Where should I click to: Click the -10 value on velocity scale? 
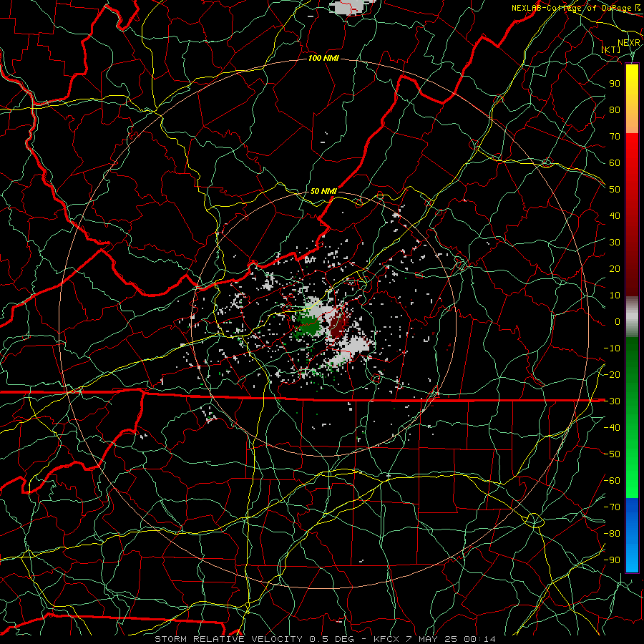(x=612, y=348)
